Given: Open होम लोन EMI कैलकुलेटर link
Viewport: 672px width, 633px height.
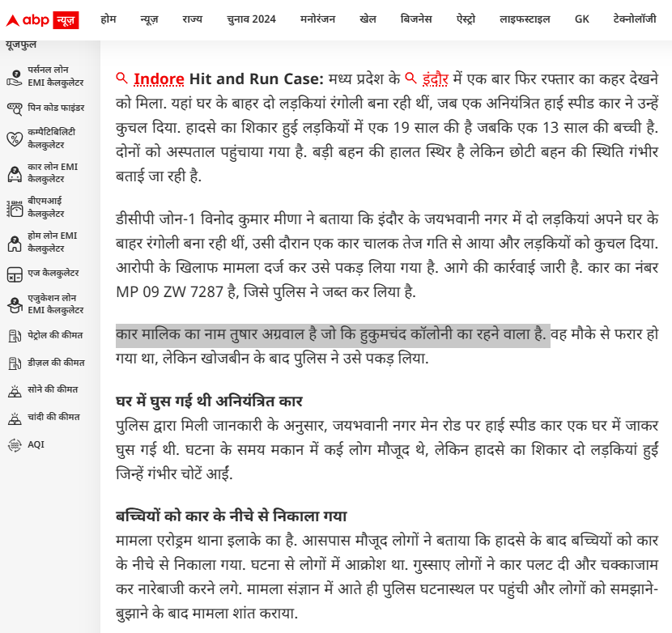Looking at the screenshot, I should click(53, 242).
